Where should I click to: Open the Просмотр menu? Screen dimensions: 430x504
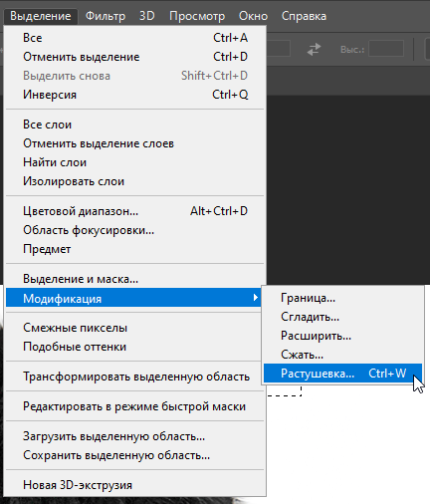(197, 16)
